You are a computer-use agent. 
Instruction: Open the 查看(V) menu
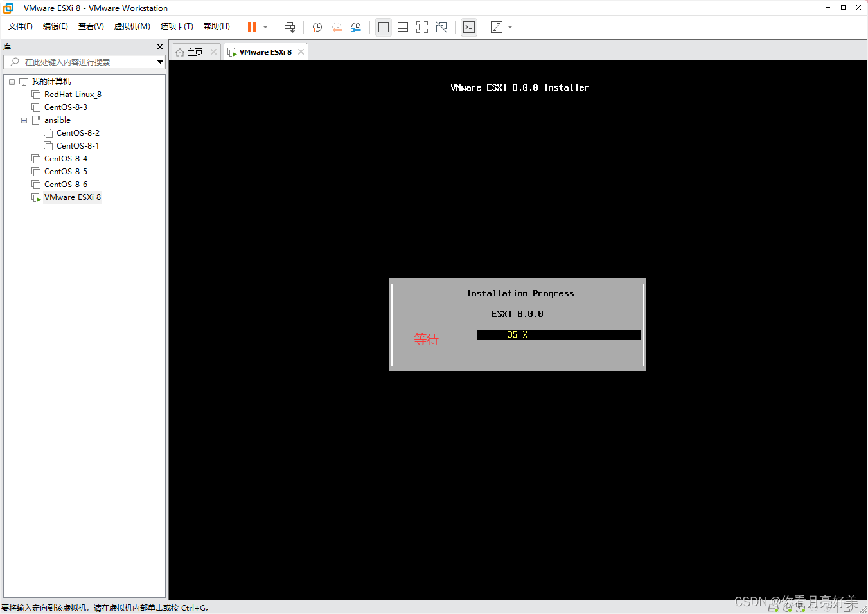(x=91, y=26)
